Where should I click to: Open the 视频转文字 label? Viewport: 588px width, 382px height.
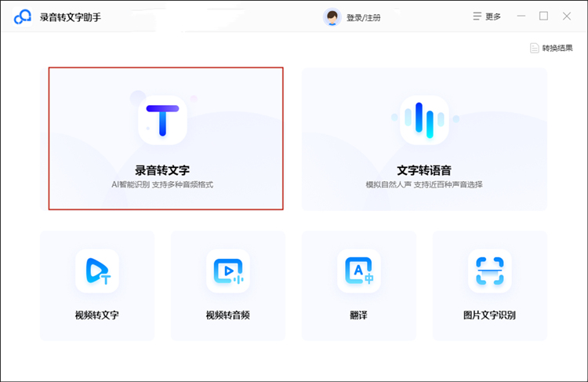97,315
